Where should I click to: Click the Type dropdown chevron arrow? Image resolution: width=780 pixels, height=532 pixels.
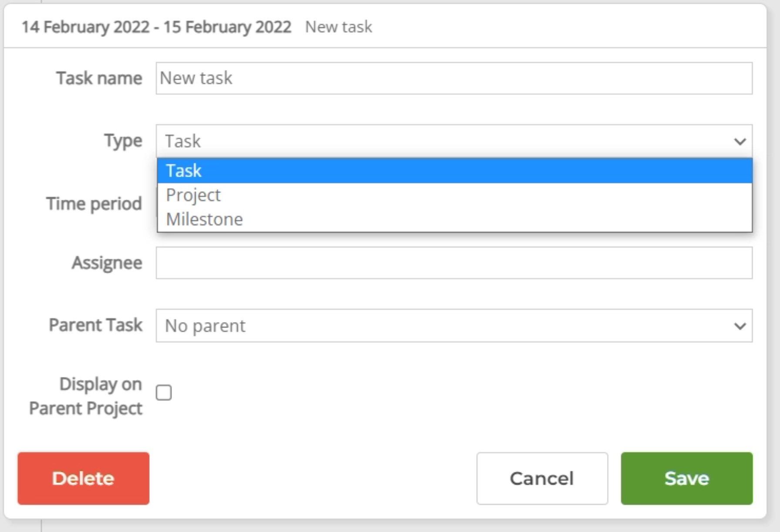click(x=739, y=141)
